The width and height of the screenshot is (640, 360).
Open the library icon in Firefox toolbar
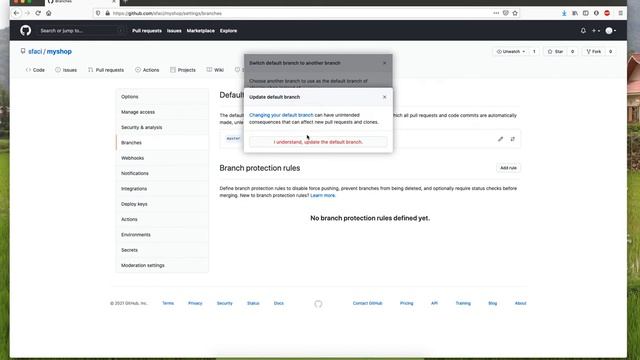[x=575, y=13]
